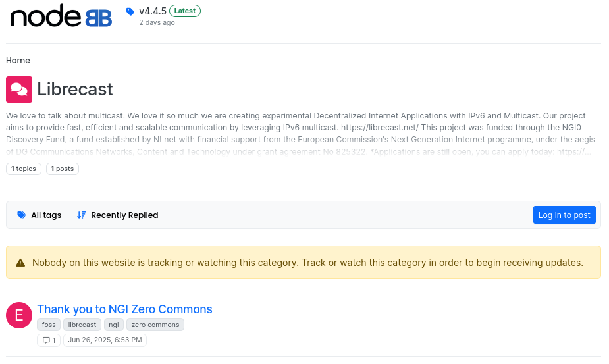Click the sort icon beside Recently Replied

[81, 215]
